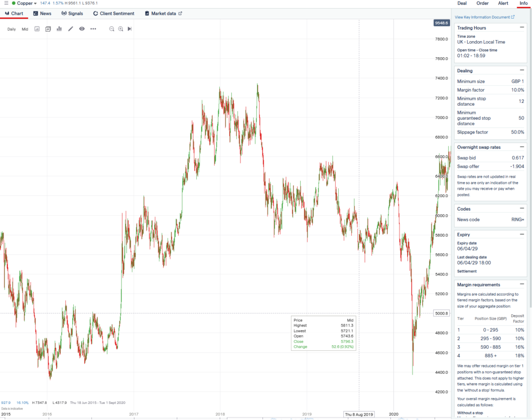
Task: Open the more options ellipsis
Action: coord(94,29)
